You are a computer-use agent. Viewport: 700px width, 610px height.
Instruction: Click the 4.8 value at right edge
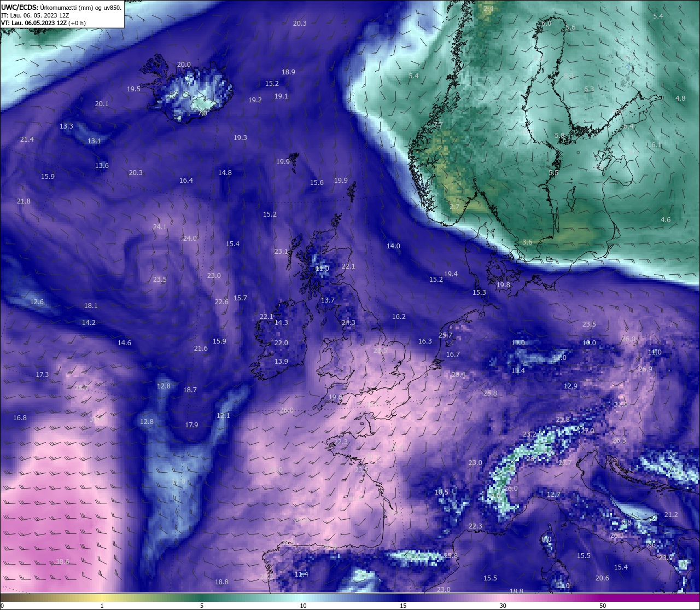tap(680, 98)
